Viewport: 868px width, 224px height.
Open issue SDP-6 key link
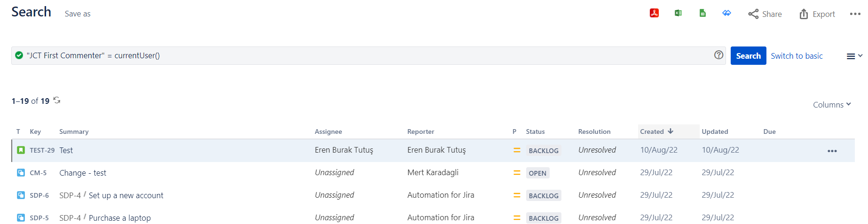coord(39,195)
